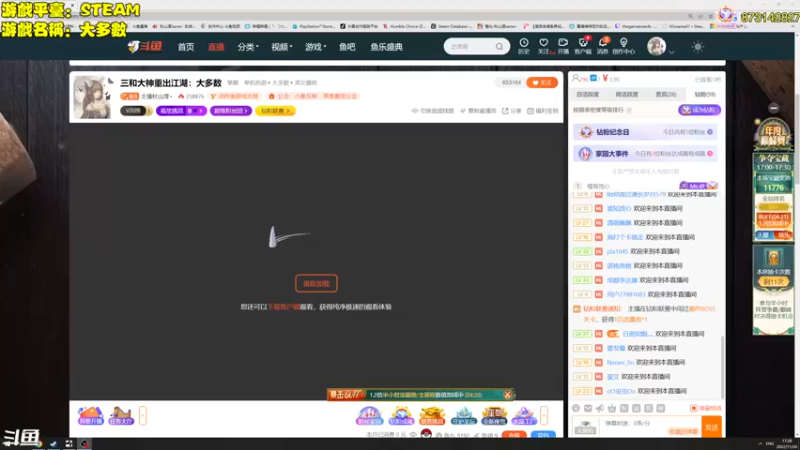Open the 鱼吧 menu item
This screenshot has height=450, width=800.
click(x=347, y=47)
